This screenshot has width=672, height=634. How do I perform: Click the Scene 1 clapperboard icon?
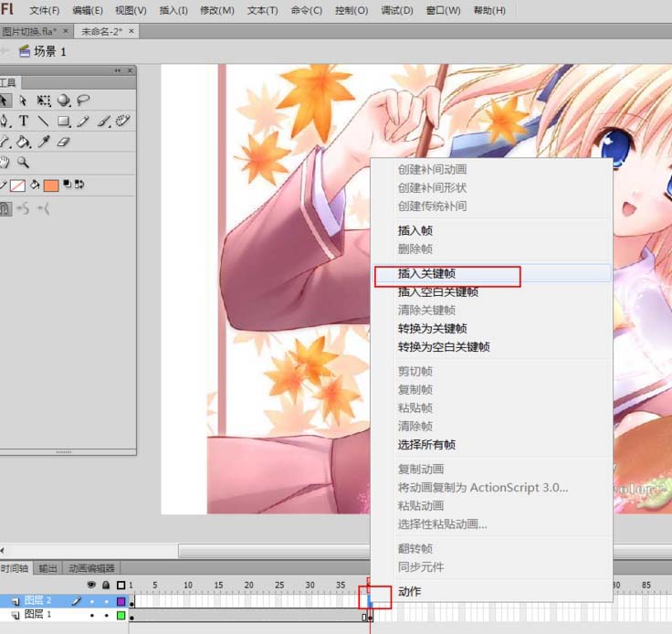point(25,51)
